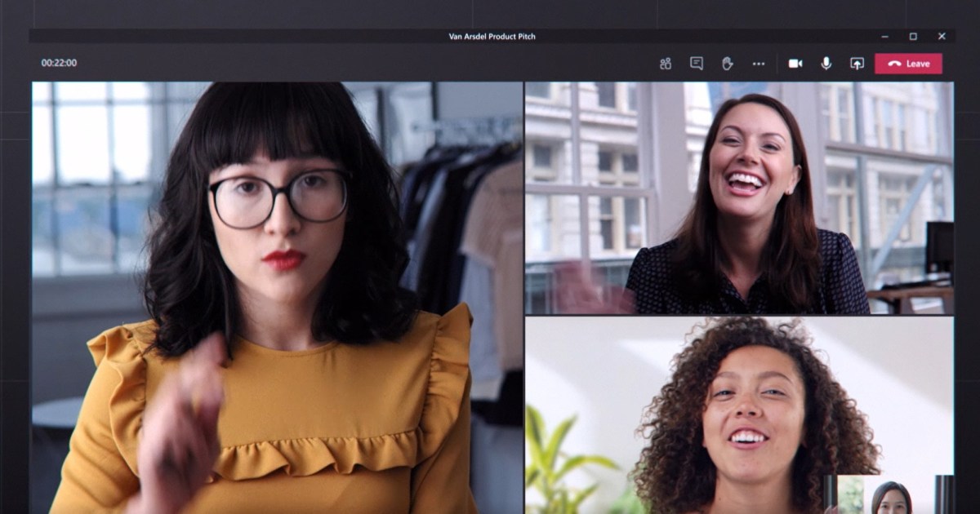Click the hang-up handset icon on Leave

893,64
